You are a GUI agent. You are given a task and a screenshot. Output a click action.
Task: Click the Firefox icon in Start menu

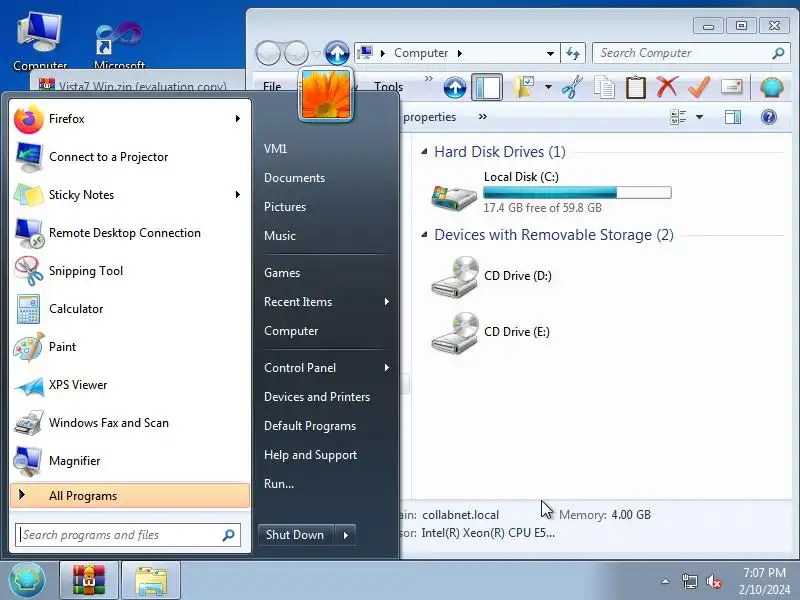[29, 119]
